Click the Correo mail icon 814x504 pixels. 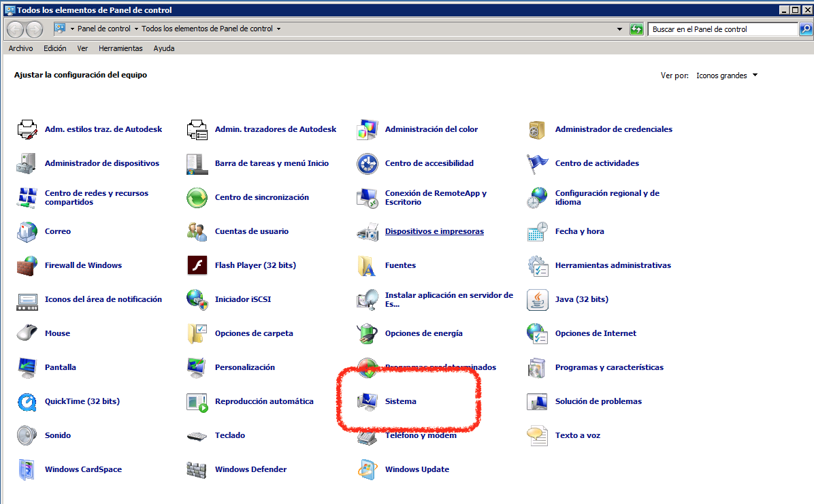coord(27,231)
